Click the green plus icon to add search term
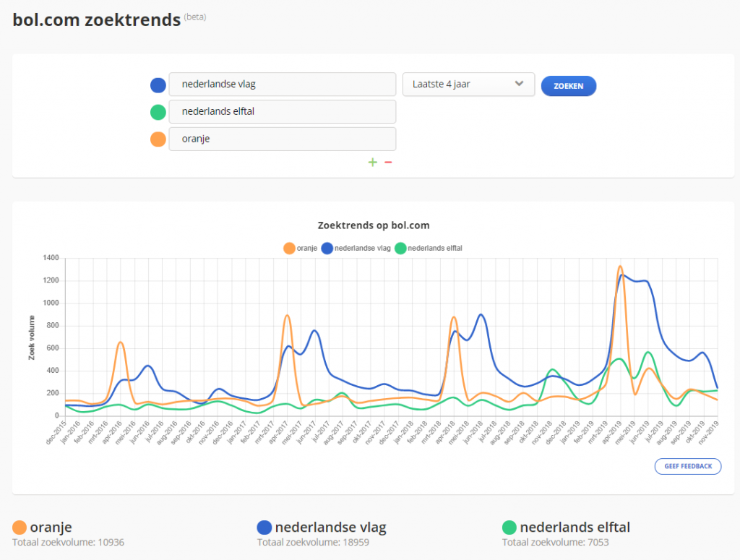The width and height of the screenshot is (740, 560). click(x=373, y=163)
